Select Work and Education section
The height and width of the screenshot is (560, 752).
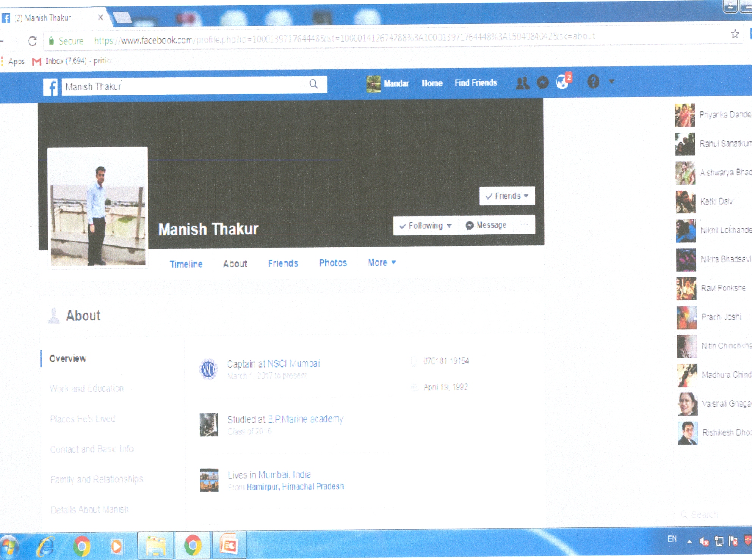click(86, 389)
